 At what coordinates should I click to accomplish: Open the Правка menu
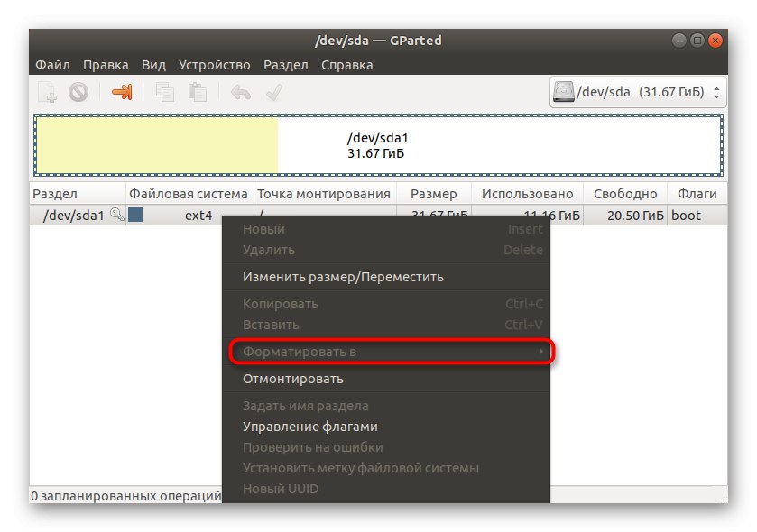click(x=106, y=65)
